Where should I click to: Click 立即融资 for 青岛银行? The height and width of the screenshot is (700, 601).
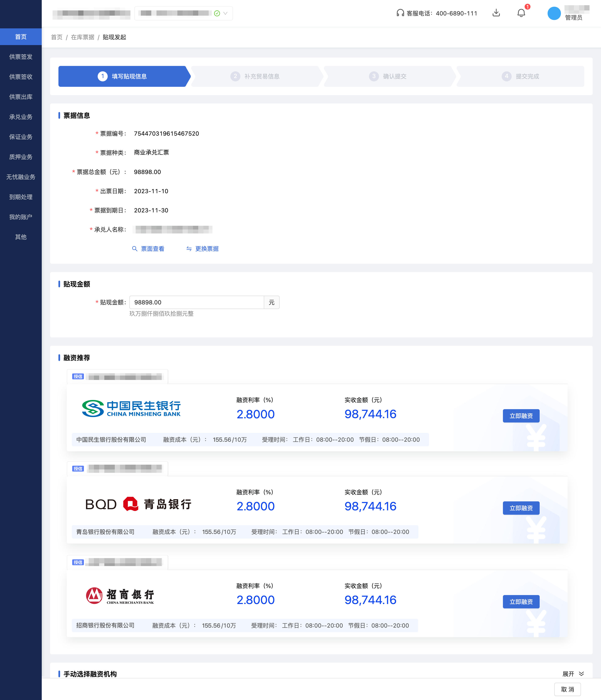[x=521, y=508]
